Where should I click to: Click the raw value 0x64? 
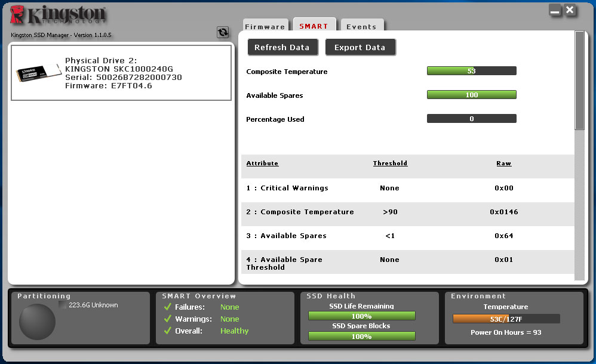tap(503, 236)
